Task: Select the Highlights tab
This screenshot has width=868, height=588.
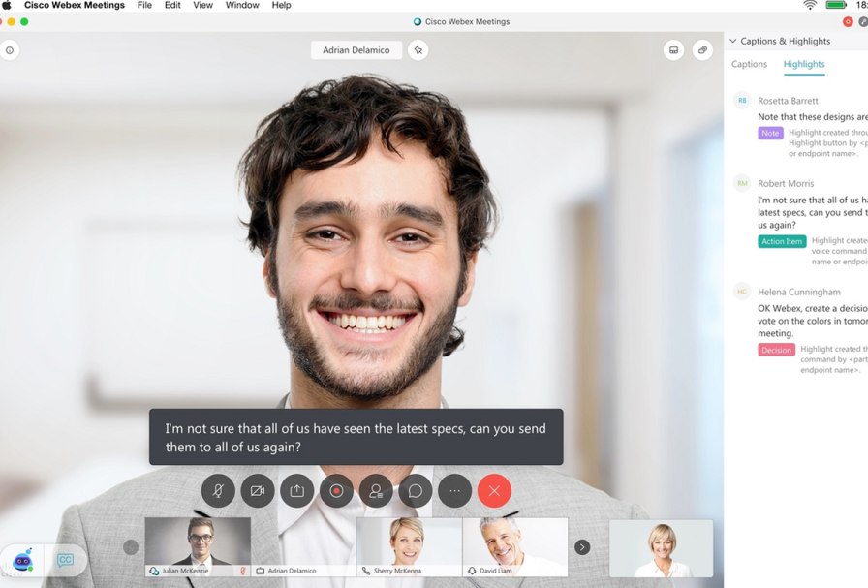Action: click(804, 64)
